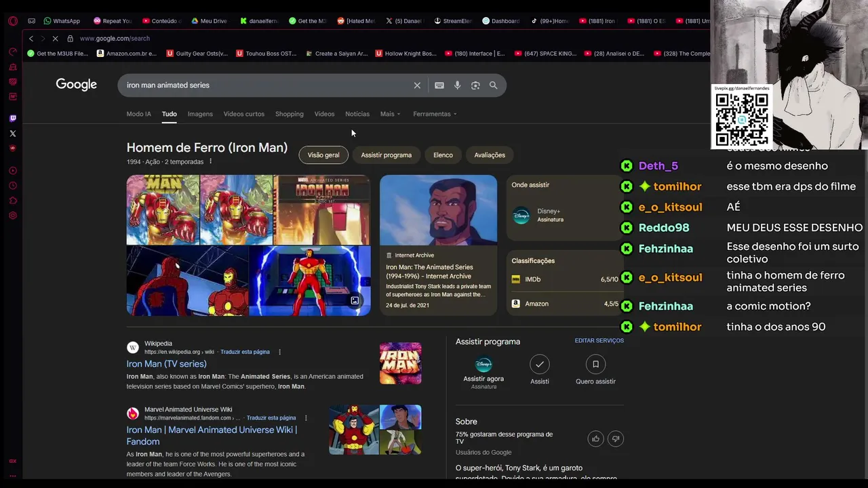Viewport: 868px width, 488px height.
Task: Click the magnifying glass search icon
Action: coord(493,85)
